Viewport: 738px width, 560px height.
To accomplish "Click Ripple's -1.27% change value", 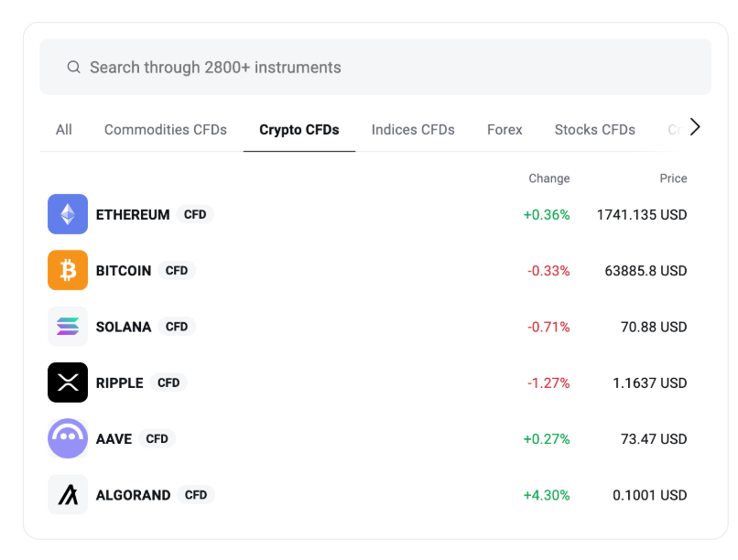I will (x=548, y=382).
